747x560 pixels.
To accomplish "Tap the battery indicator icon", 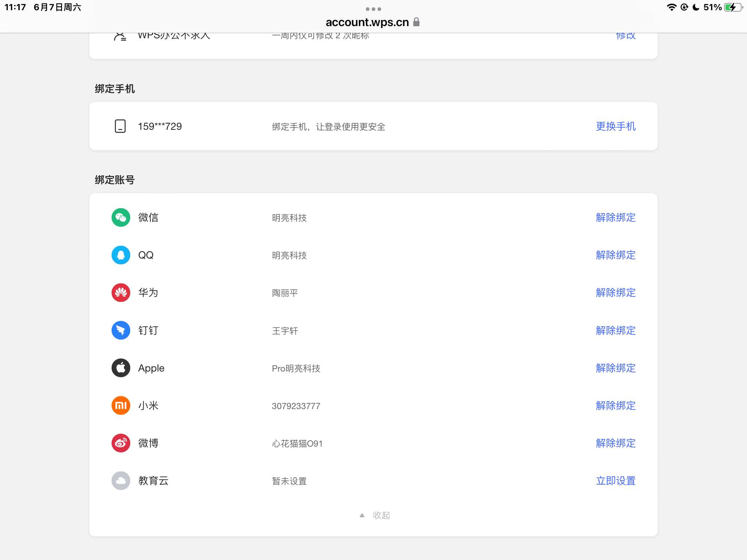I will [x=734, y=7].
